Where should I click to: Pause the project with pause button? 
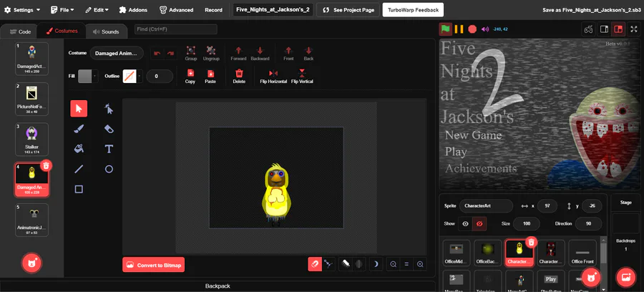pyautogui.click(x=459, y=29)
